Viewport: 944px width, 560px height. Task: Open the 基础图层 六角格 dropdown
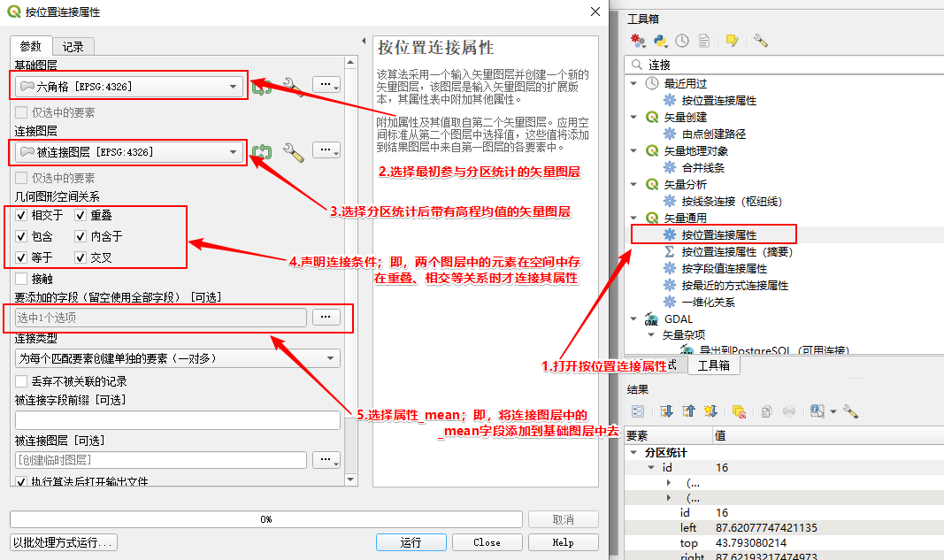[129, 86]
